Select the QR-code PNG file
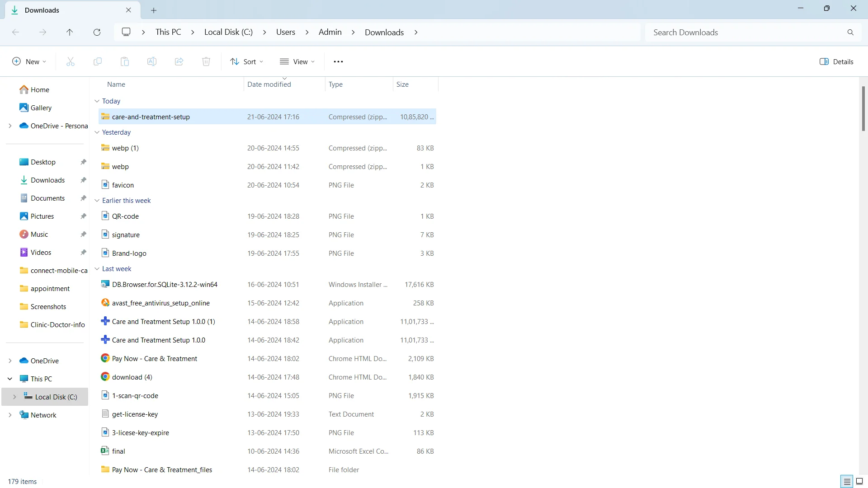Image resolution: width=868 pixels, height=488 pixels. click(x=267, y=216)
